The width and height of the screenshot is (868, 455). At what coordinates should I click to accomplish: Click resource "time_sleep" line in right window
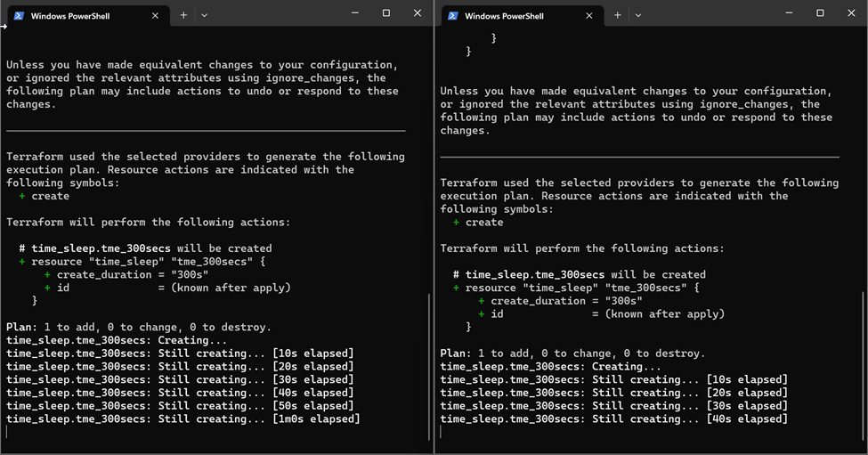[x=576, y=288]
